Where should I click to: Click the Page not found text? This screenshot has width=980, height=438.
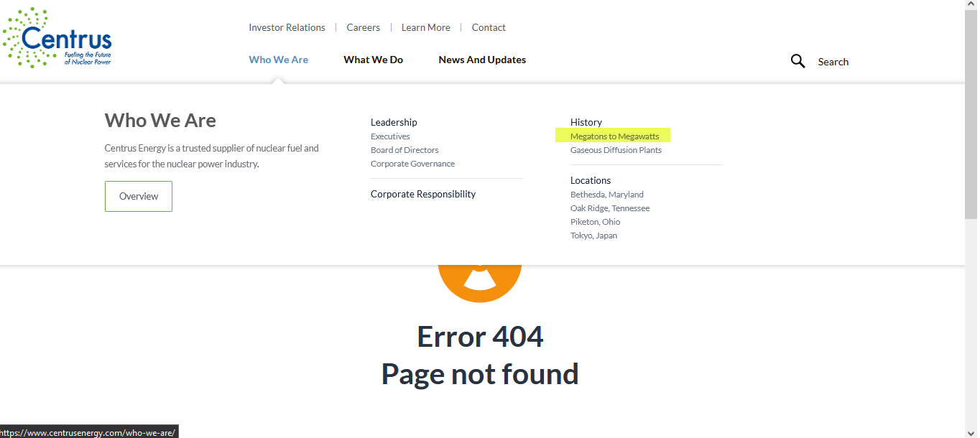(480, 374)
